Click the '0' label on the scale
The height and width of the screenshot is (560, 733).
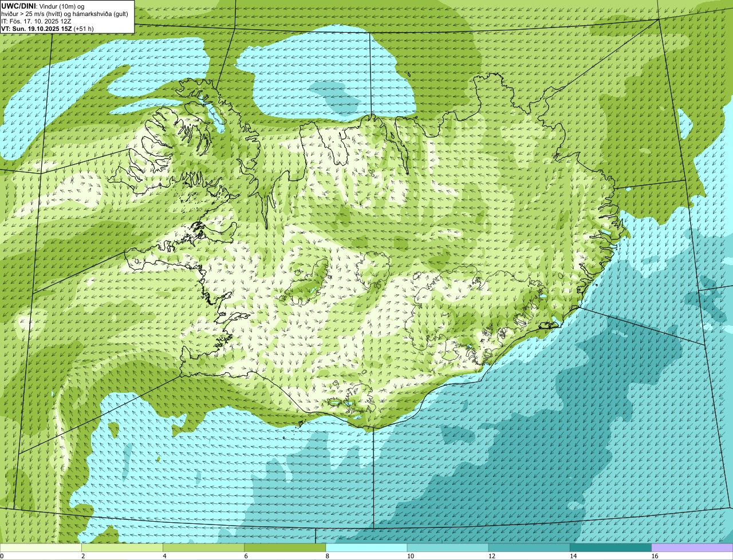(2, 556)
